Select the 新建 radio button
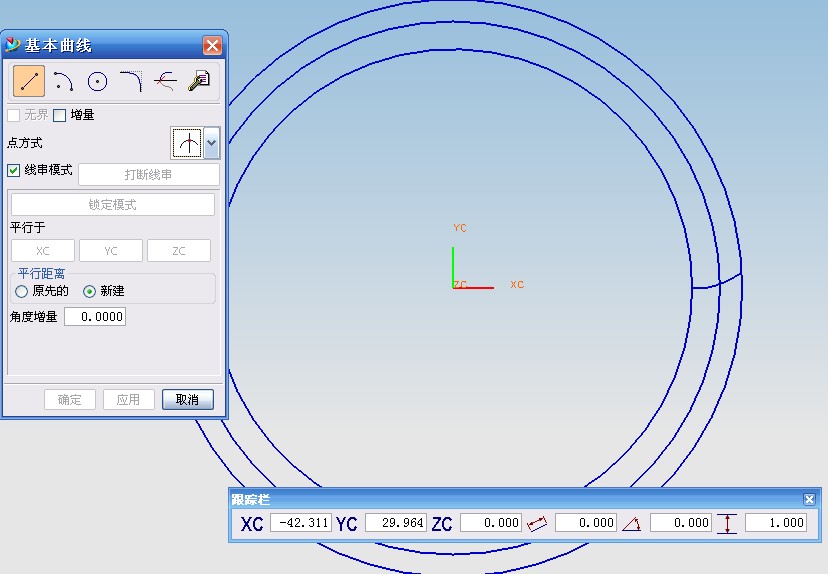The height and width of the screenshot is (574, 828). 89,291
